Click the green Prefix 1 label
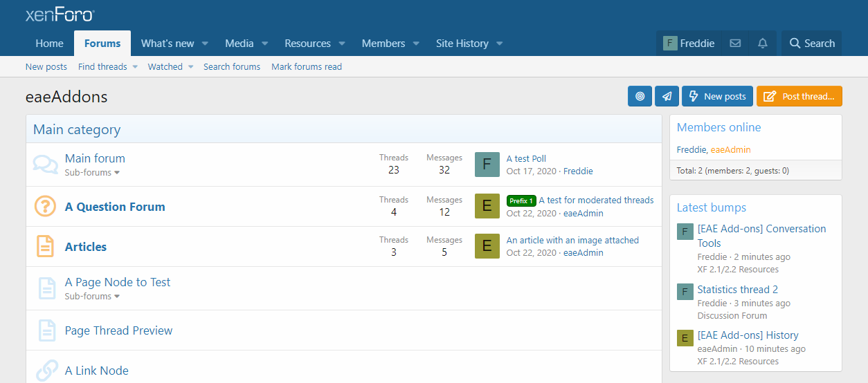 tap(521, 201)
